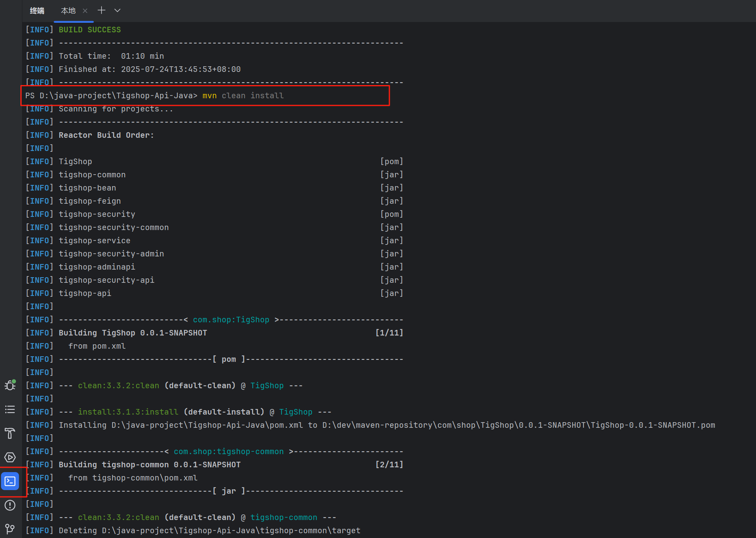Select the BUILD SUCCESS text

click(90, 30)
